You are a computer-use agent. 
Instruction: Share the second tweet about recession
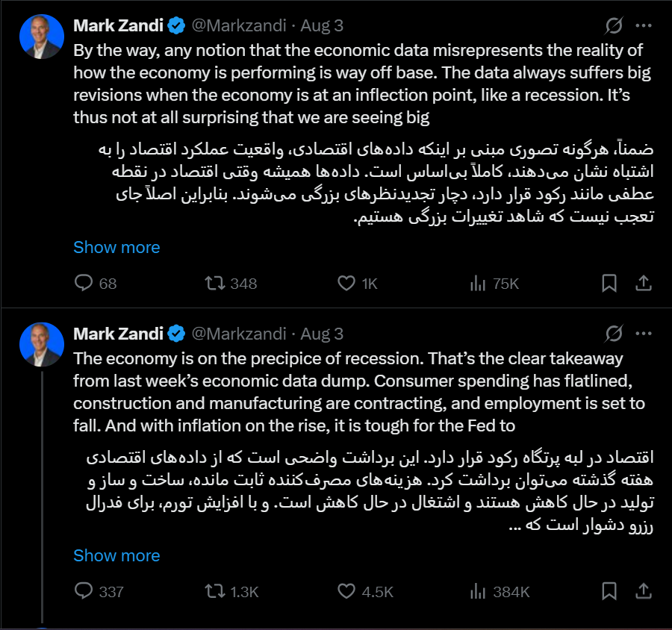pyautogui.click(x=644, y=592)
